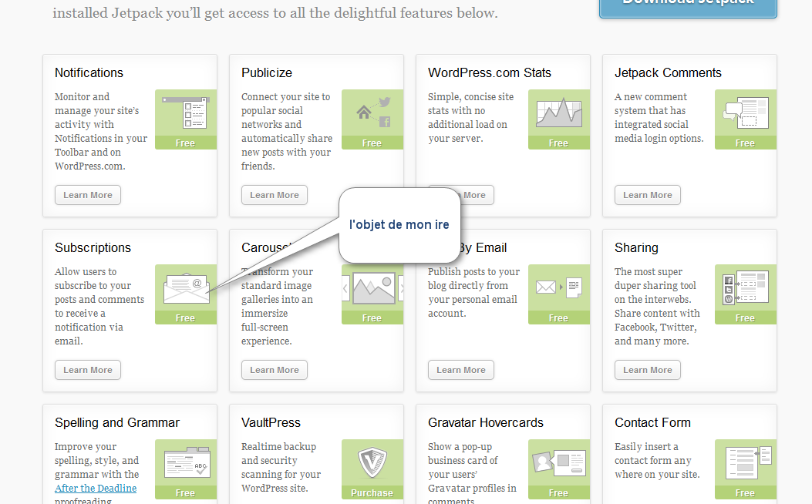Image resolution: width=812 pixels, height=504 pixels.
Task: Click the Gravatar Hovercards icon
Action: pos(559,462)
